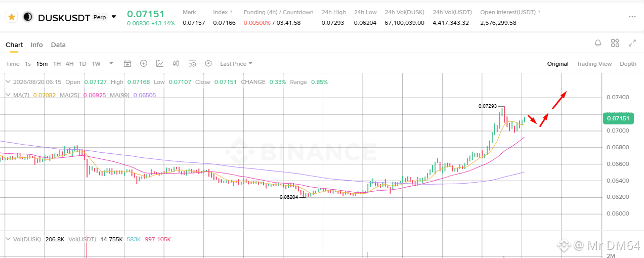Click the +13.14% price change text
The width and height of the screenshot is (644, 258).
[x=162, y=23]
